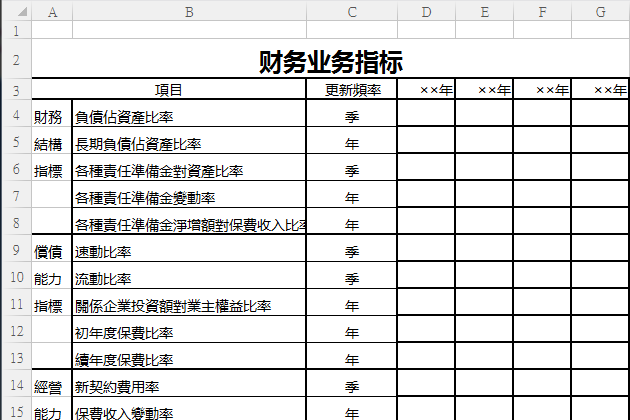630x420 pixels.
Task: Select the 更新頻率 header cell
Action: coord(352,90)
